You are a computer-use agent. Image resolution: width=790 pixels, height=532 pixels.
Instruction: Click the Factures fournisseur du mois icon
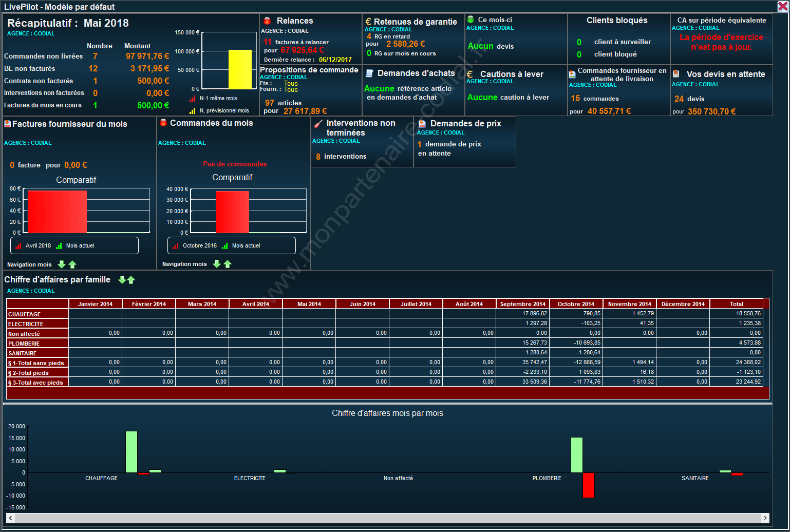(8, 124)
